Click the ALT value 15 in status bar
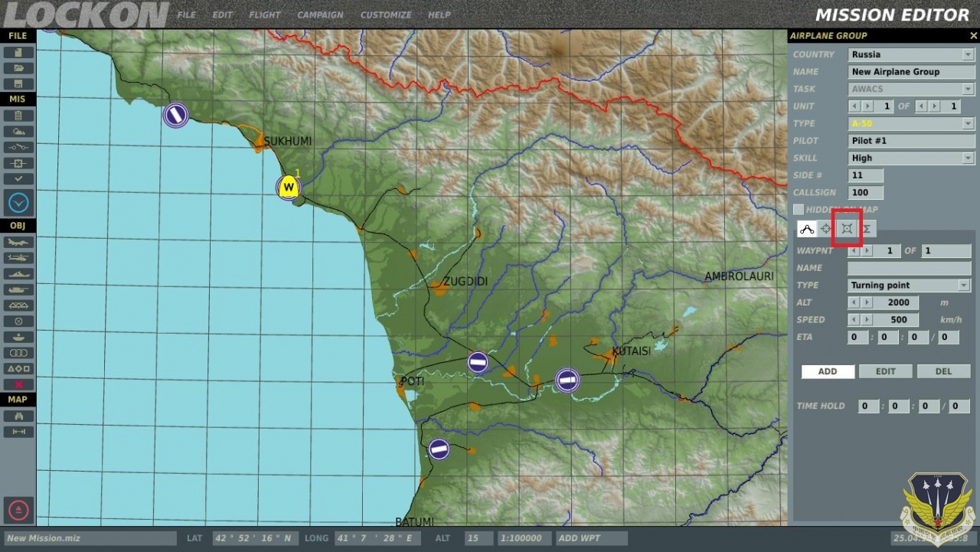This screenshot has width=980, height=552. [479, 538]
